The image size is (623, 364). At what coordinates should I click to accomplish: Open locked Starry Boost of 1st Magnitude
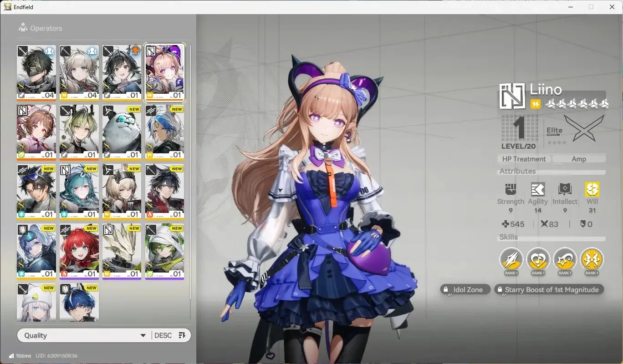pyautogui.click(x=549, y=289)
